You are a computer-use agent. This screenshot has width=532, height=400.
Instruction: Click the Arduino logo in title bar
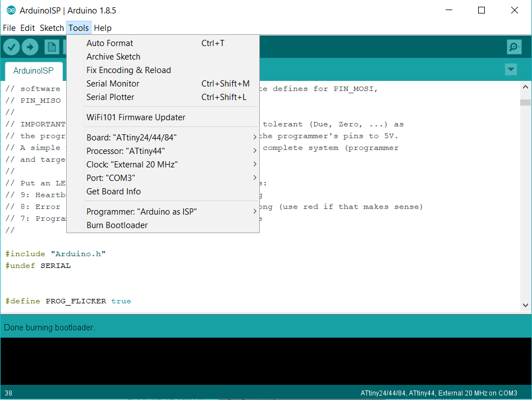click(x=11, y=11)
